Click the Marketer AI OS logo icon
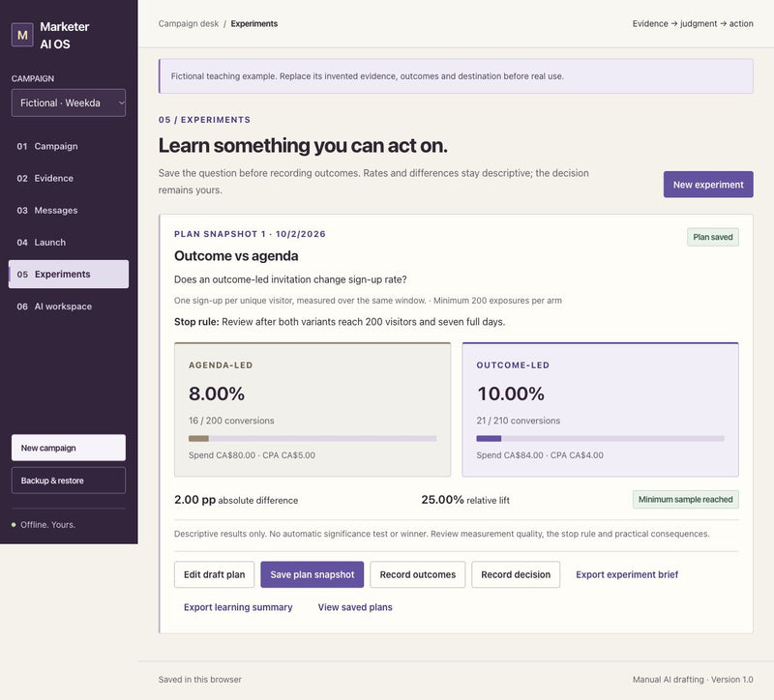 (x=22, y=35)
